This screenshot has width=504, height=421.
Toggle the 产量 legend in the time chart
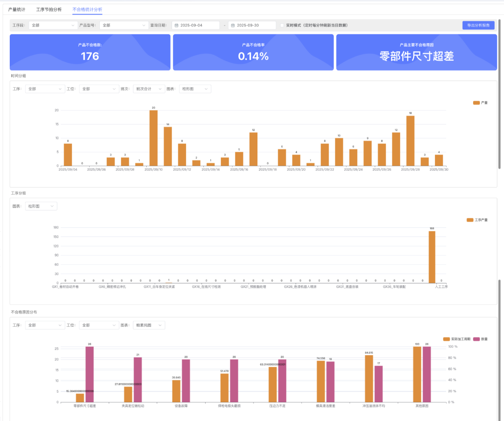(x=480, y=103)
